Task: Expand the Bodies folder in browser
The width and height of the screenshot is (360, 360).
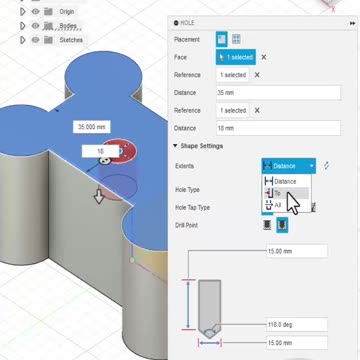Action: [23, 26]
